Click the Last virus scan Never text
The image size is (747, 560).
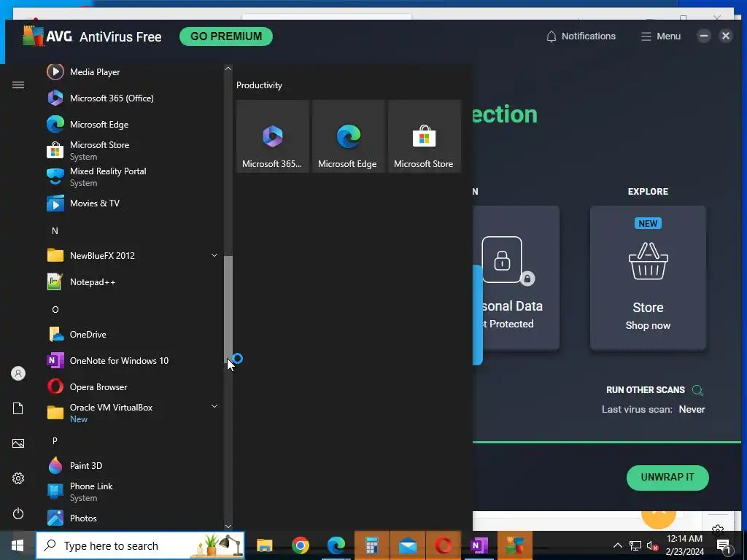(x=653, y=410)
